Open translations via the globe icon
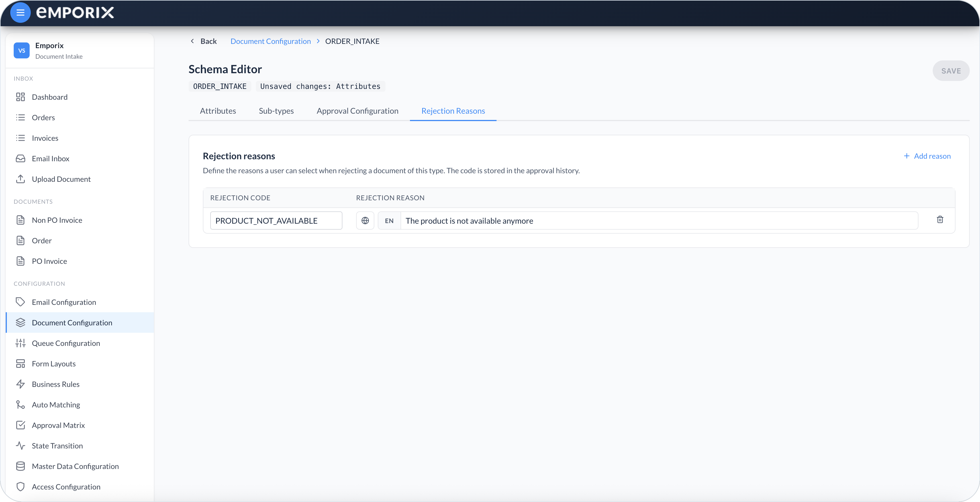The width and height of the screenshot is (980, 502). click(365, 221)
